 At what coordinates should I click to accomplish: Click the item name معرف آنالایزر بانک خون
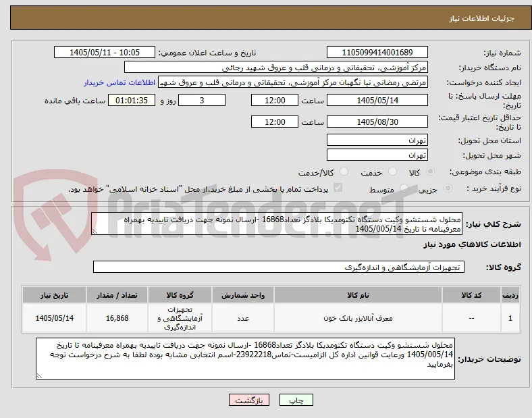click(x=358, y=318)
